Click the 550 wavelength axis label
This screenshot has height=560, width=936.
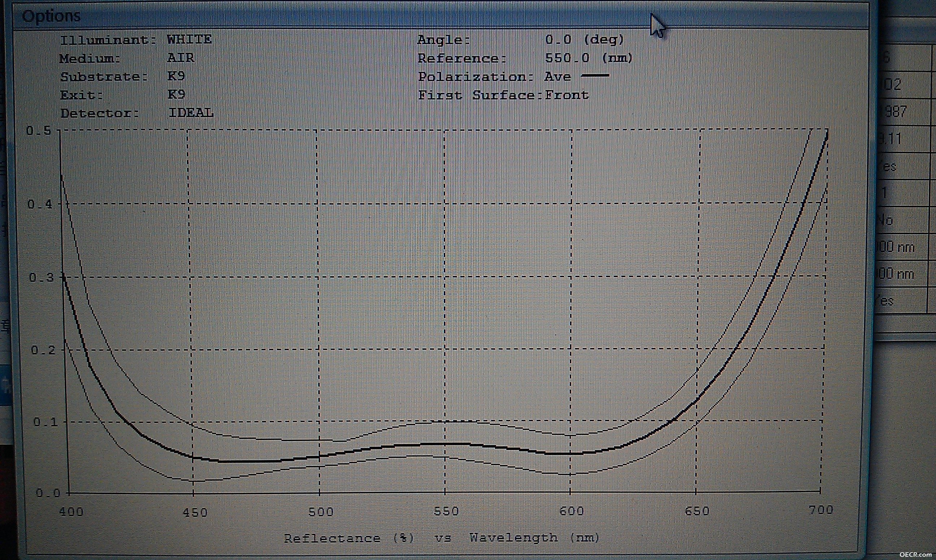pos(446,511)
